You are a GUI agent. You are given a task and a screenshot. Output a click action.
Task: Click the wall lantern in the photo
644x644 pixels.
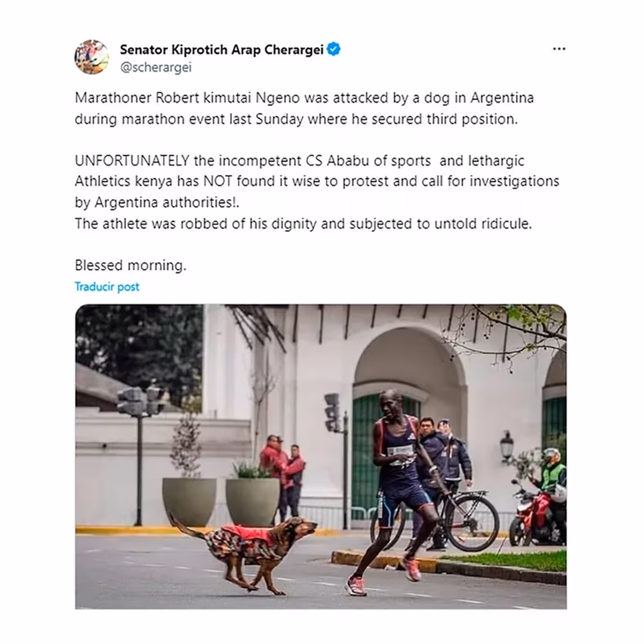tap(507, 447)
